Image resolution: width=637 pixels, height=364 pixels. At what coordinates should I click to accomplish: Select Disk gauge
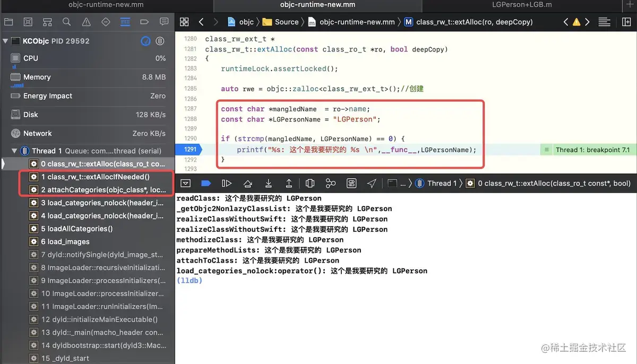[x=88, y=115]
